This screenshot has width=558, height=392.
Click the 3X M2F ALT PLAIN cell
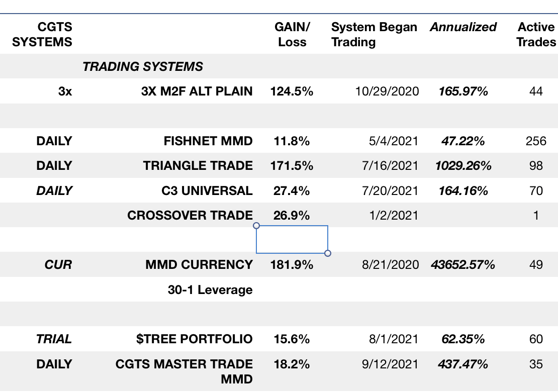tap(197, 91)
